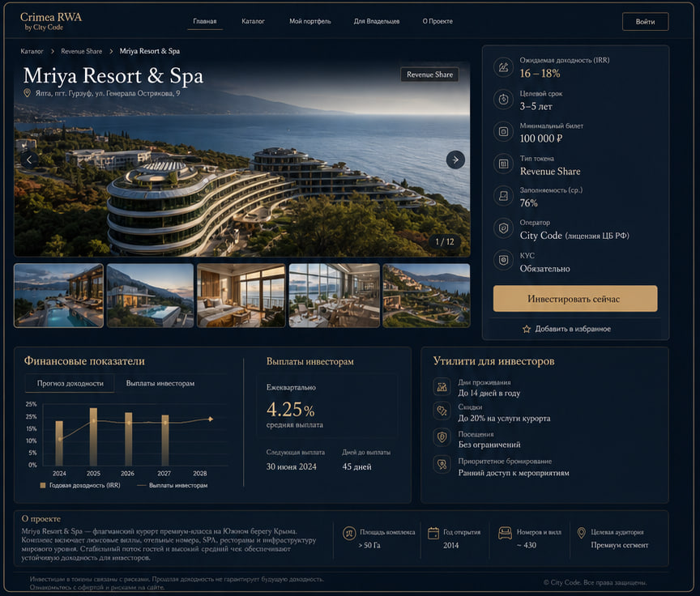The width and height of the screenshot is (700, 596).
Task: Click the location pin icon near address
Action: click(27, 93)
